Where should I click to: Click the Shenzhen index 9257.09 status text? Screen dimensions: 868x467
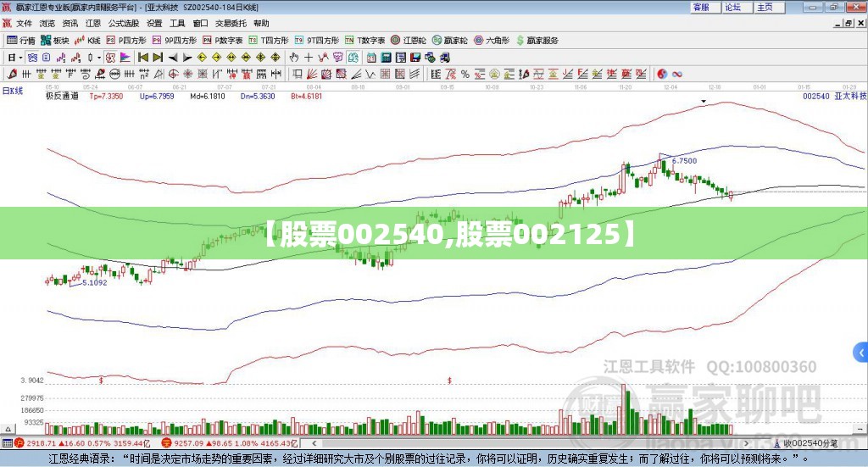(189, 443)
